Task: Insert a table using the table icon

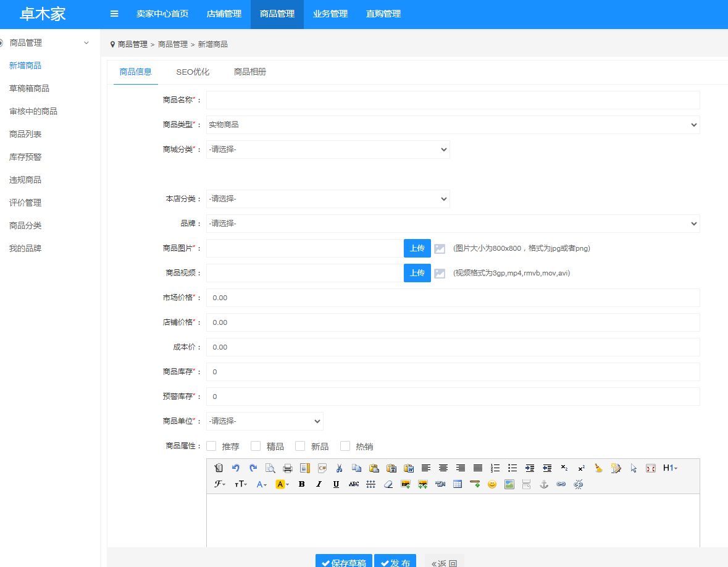Action: [457, 484]
